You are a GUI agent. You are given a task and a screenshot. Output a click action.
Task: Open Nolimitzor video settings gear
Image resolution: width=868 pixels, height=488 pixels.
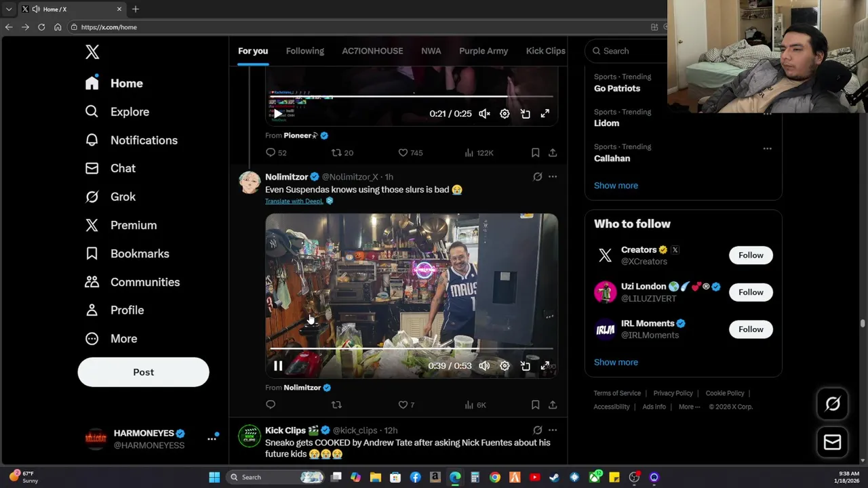(x=505, y=366)
